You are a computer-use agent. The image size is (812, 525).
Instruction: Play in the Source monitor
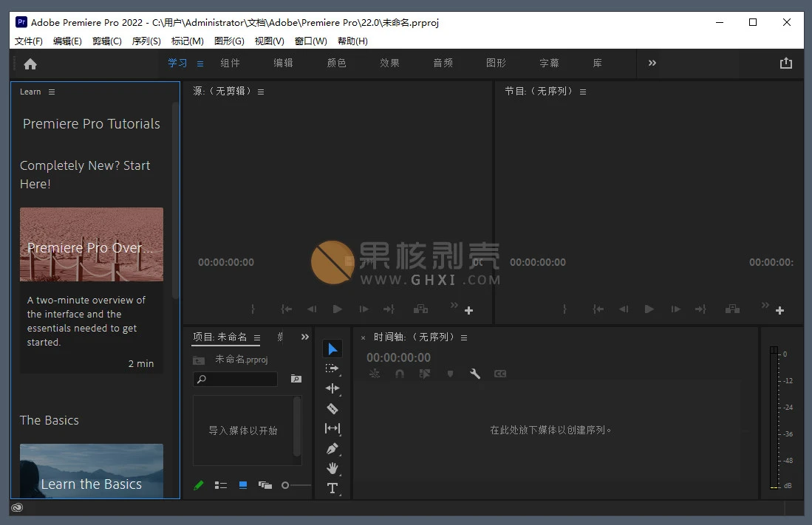pos(338,309)
